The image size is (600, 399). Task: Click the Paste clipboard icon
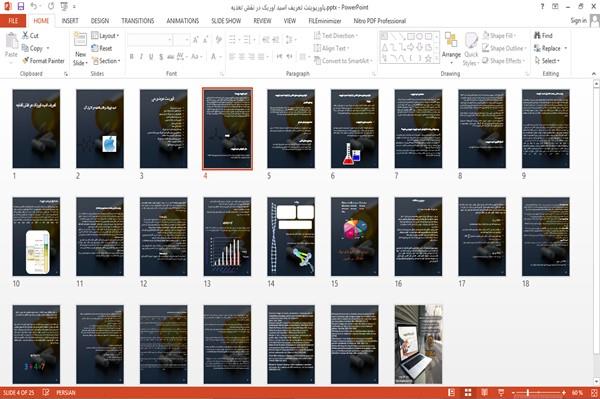[x=11, y=41]
